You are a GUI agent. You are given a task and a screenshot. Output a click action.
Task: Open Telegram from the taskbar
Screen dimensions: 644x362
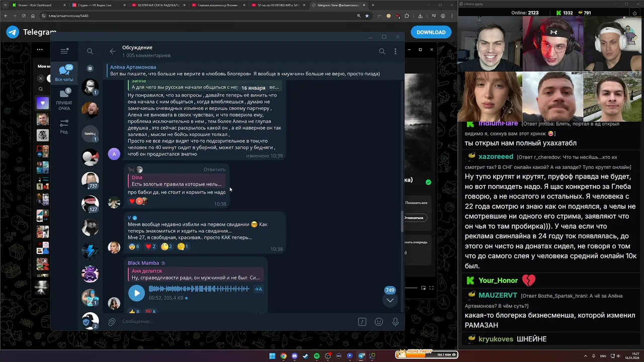361,356
